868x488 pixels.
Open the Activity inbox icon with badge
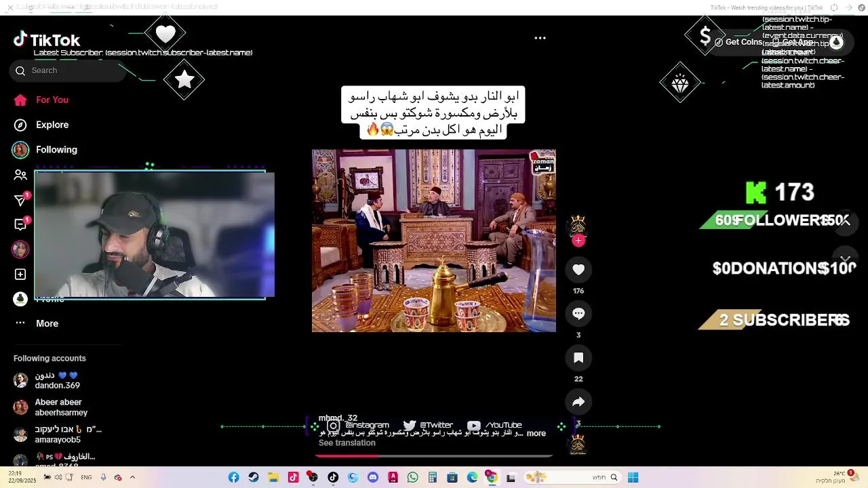[20, 224]
